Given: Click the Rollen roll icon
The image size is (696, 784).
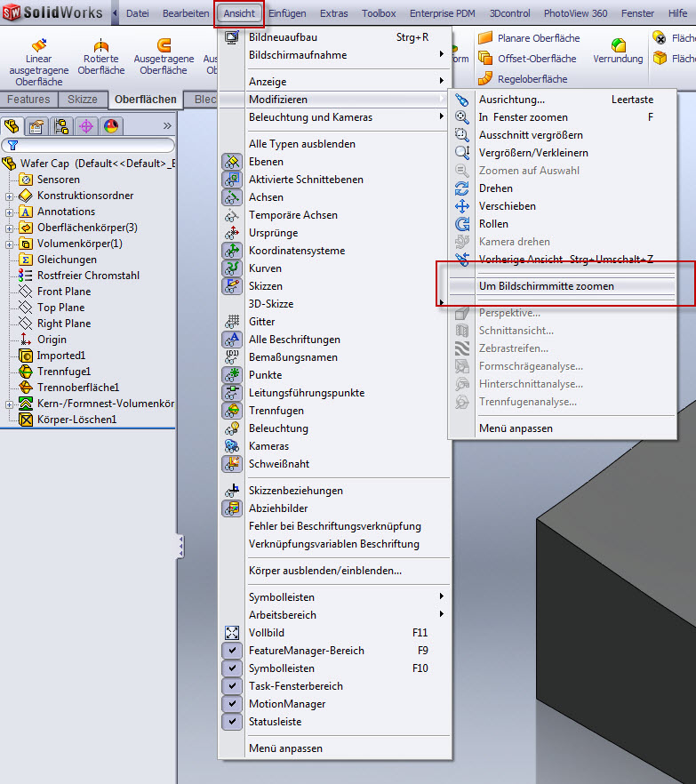Looking at the screenshot, I should [462, 224].
